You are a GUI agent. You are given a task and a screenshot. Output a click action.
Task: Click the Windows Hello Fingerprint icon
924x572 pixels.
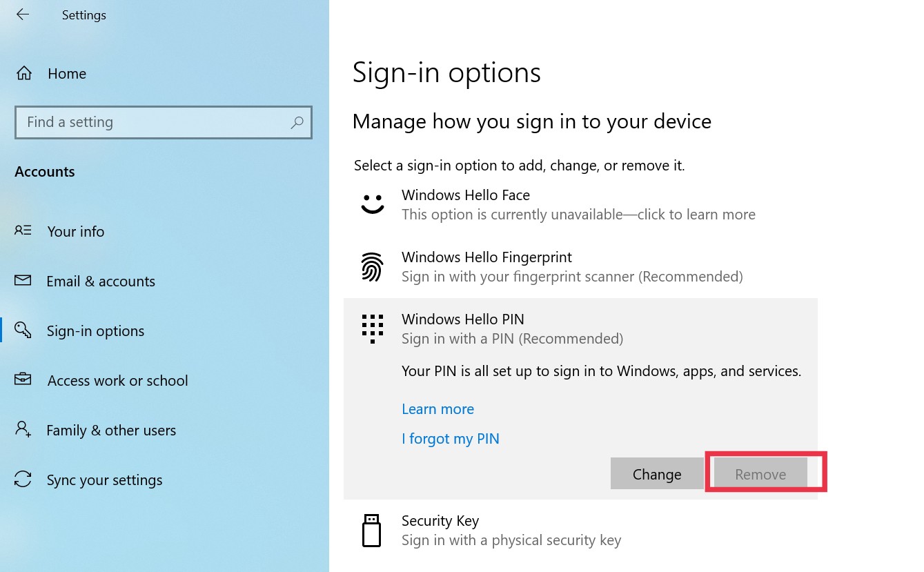(373, 266)
